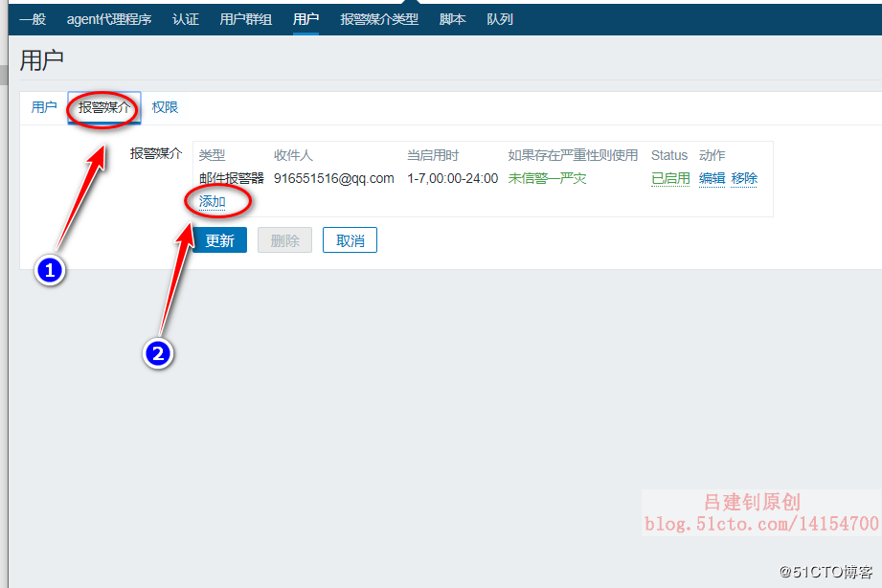Click the 添加 link to add media

tap(212, 201)
